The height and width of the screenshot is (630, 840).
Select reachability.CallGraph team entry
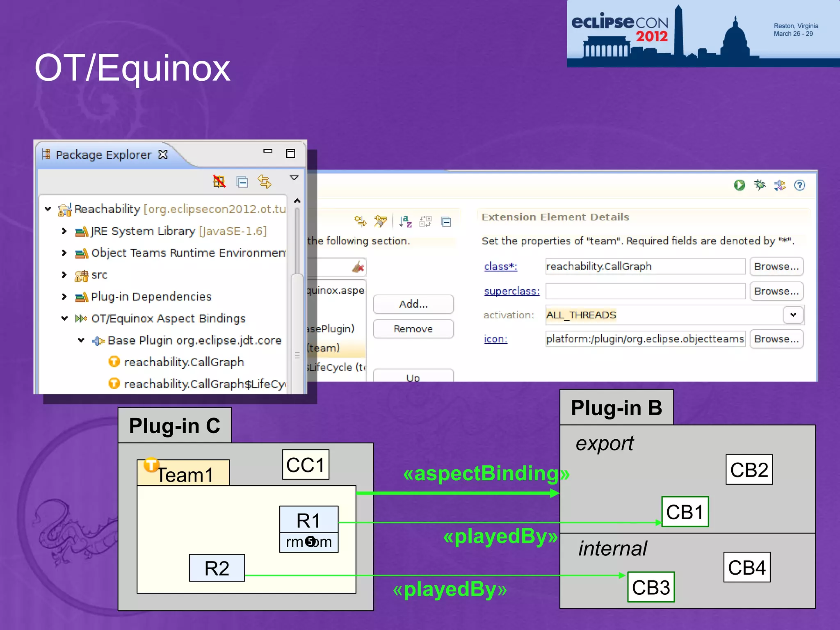(x=176, y=362)
